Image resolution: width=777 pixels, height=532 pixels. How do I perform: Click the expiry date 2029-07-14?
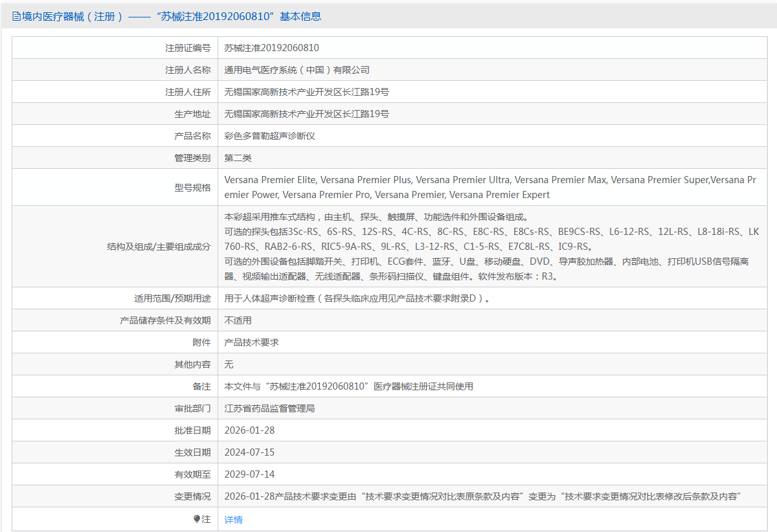point(249,474)
